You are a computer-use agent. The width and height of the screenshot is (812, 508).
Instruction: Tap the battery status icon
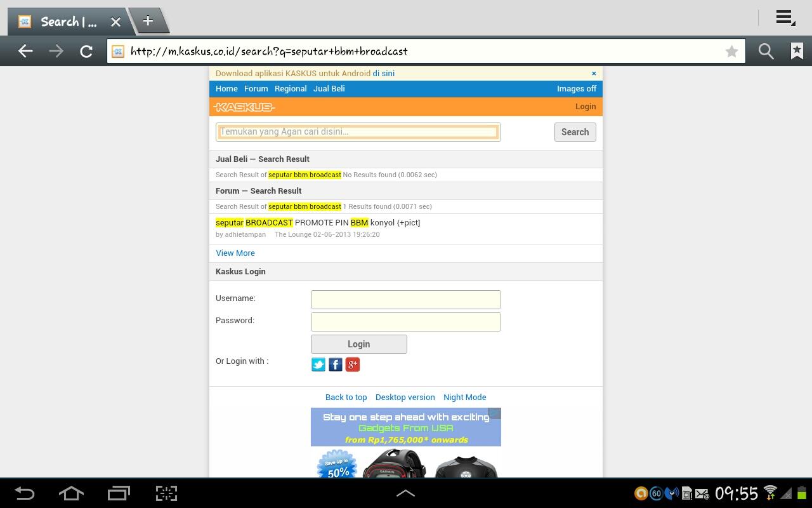pos(801,493)
